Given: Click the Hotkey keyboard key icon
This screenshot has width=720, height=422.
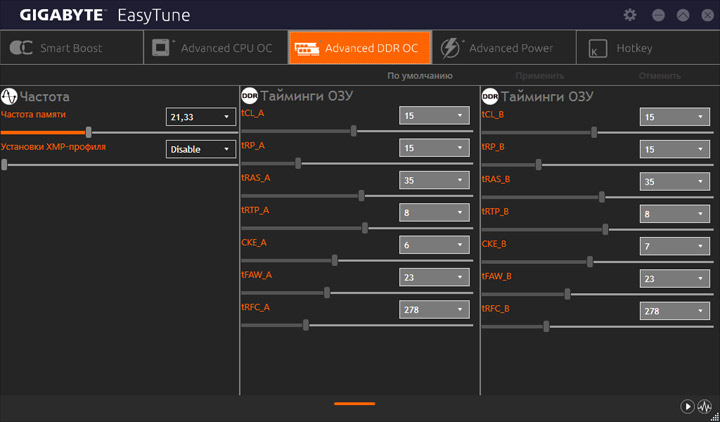Looking at the screenshot, I should [598, 48].
